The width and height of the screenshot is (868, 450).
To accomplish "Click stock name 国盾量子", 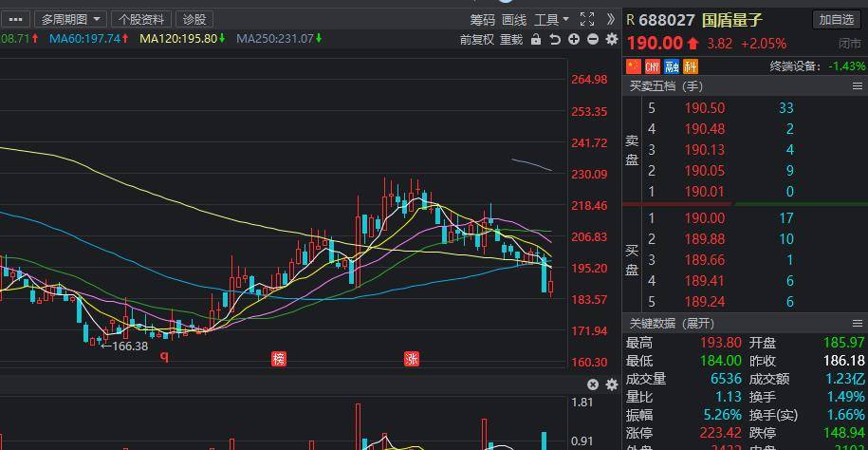I will [x=731, y=21].
